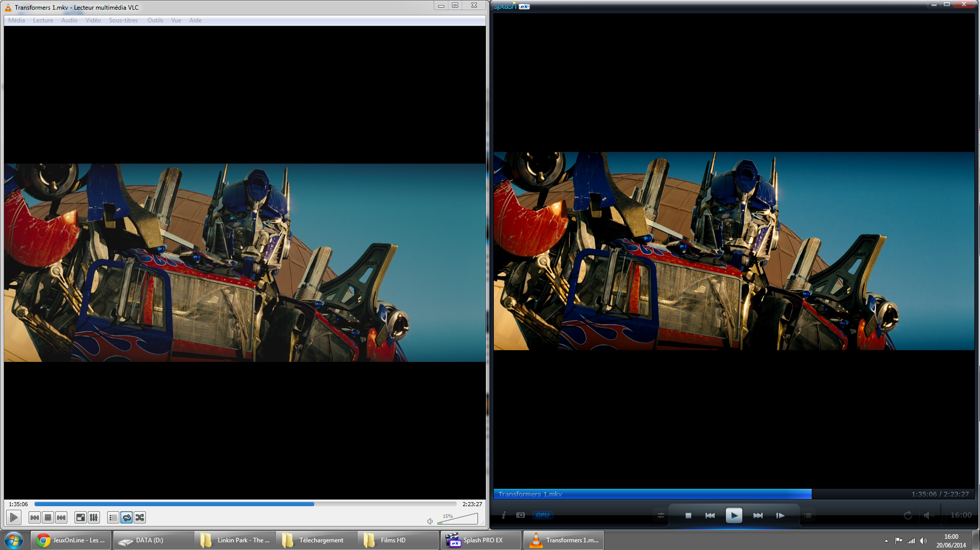Open the Audio menu in VLC
This screenshot has width=980, height=550.
69,20
